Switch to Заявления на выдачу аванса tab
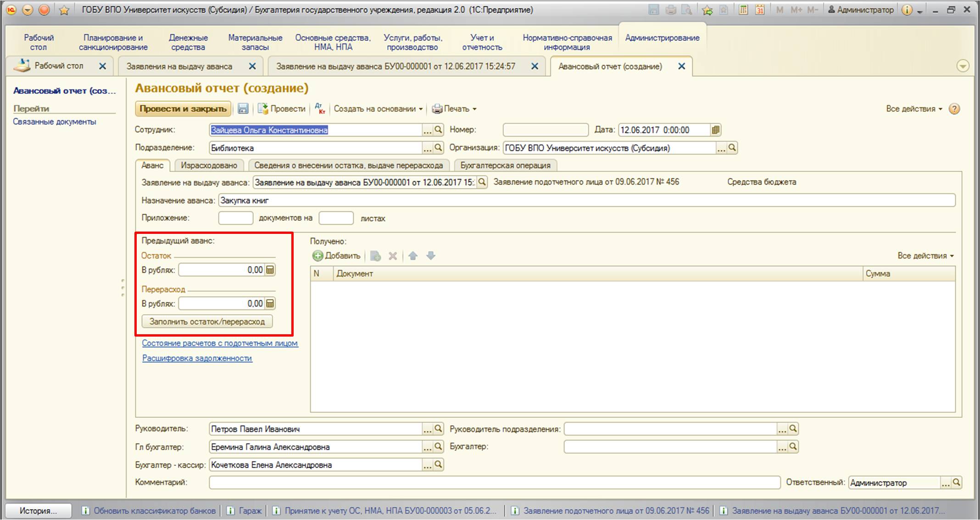 (179, 66)
